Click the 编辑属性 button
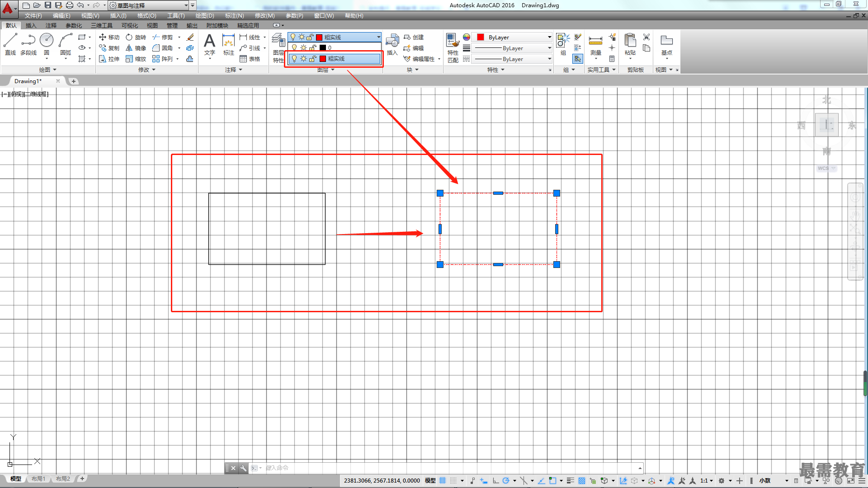 coord(419,59)
